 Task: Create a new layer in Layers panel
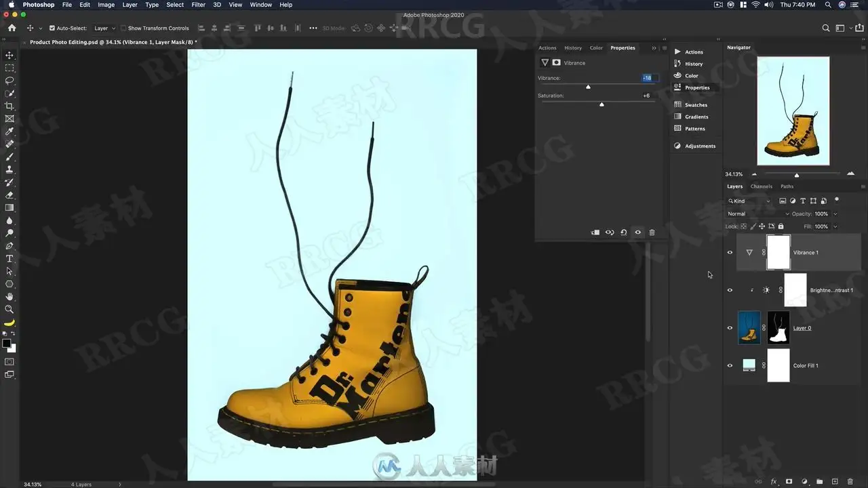coord(835,482)
